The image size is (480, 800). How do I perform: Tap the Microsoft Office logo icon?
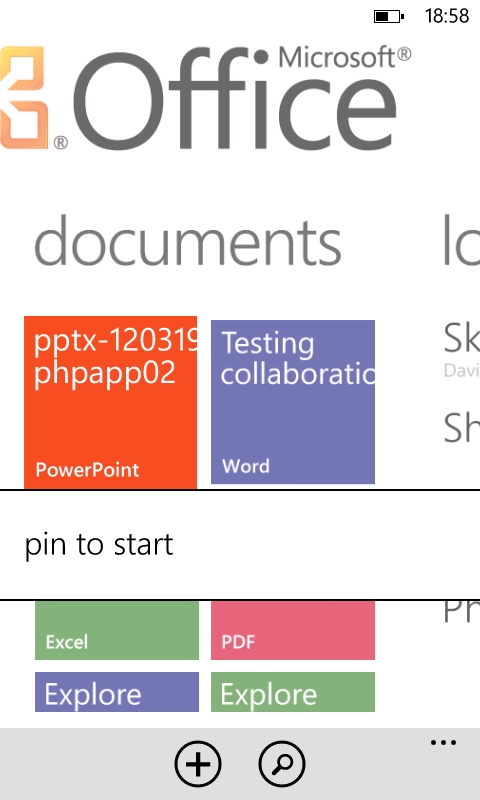[24, 97]
